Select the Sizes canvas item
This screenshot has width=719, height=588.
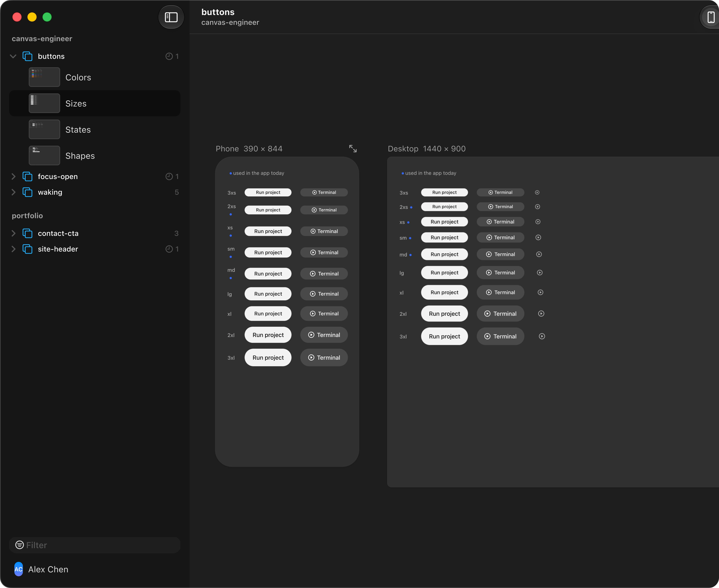(95, 103)
